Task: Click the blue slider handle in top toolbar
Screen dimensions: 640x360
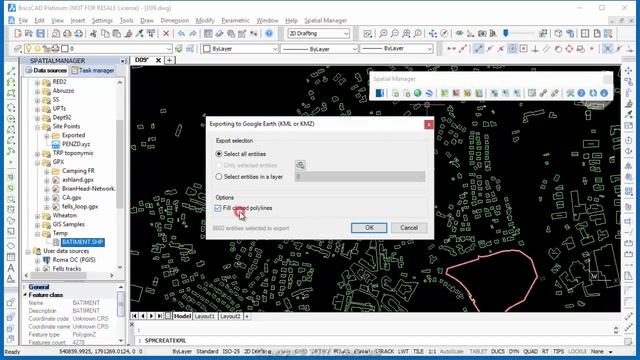Action: pos(506,33)
